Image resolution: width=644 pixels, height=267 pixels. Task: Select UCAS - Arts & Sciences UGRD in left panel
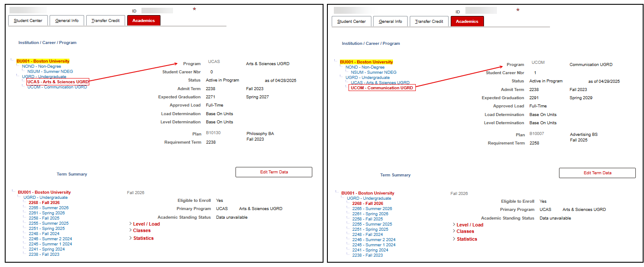tap(58, 82)
